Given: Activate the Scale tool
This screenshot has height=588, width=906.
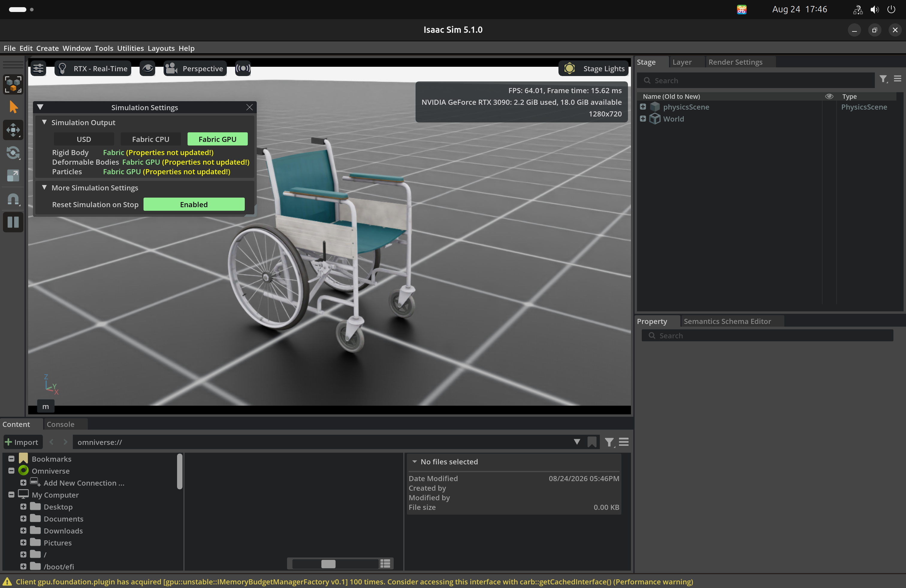Looking at the screenshot, I should click(13, 176).
